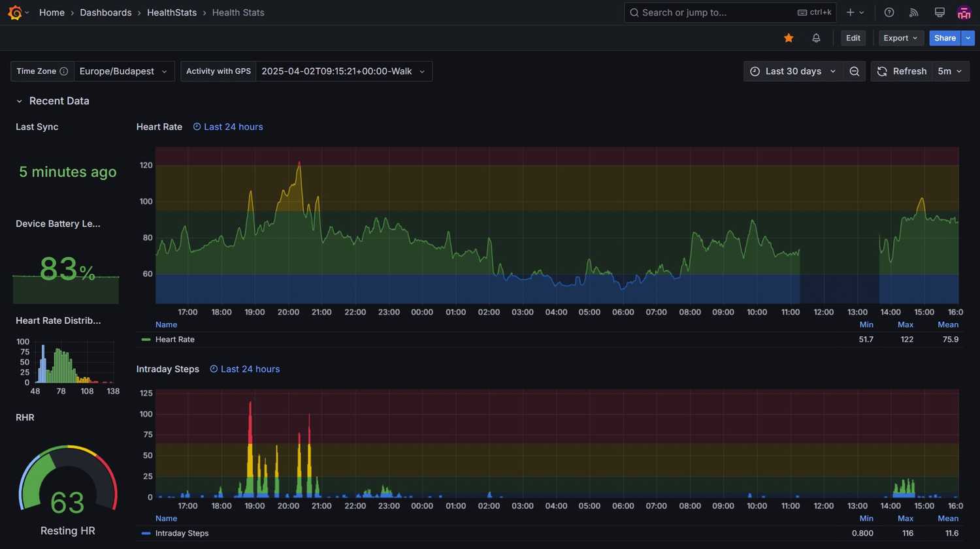Click the clock icon in time picker

[755, 71]
